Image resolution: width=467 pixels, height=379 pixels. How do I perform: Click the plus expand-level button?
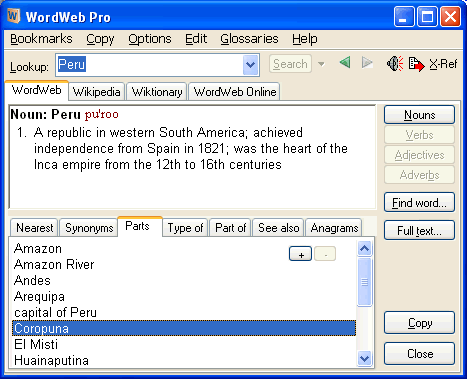pyautogui.click(x=301, y=254)
